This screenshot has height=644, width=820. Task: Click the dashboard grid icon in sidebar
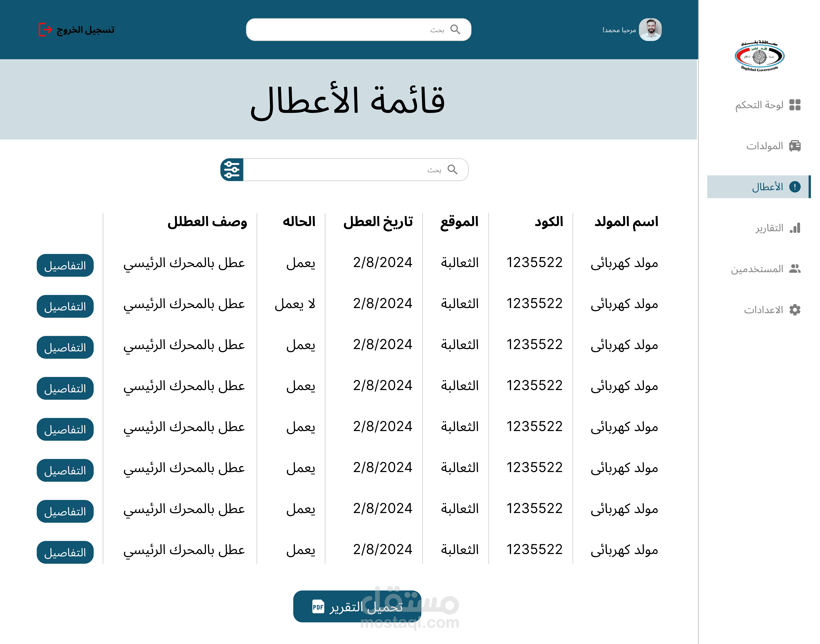[795, 105]
